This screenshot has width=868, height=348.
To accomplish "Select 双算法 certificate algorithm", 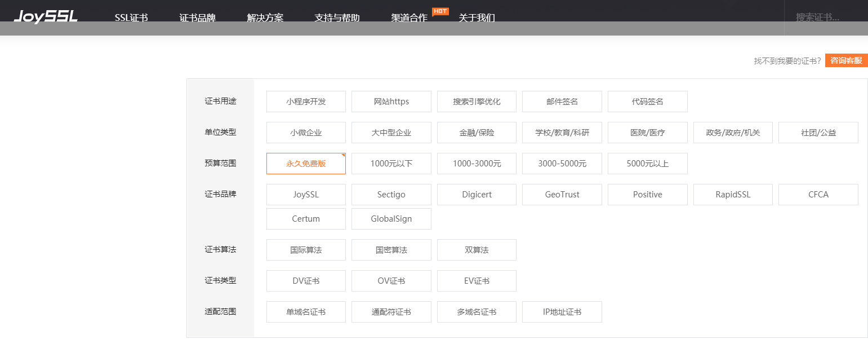I will tap(477, 250).
